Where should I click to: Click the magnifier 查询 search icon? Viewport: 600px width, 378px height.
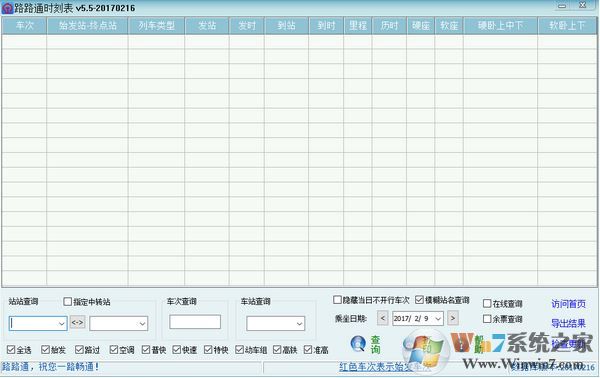pos(358,343)
